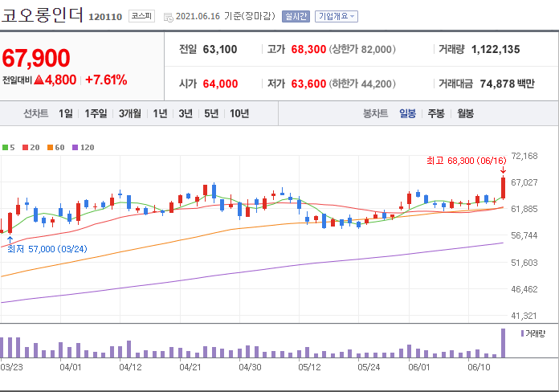Click the stock code 120110

point(105,17)
